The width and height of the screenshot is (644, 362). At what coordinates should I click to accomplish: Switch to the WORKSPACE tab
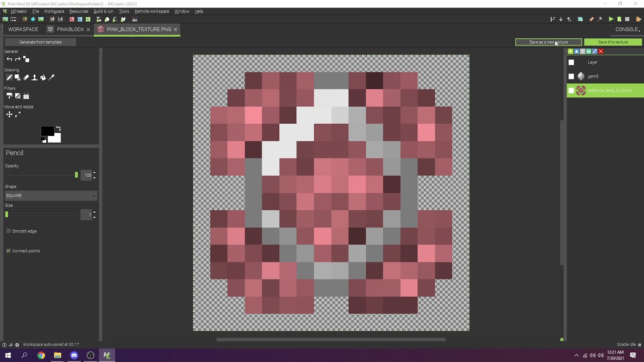coord(23,30)
